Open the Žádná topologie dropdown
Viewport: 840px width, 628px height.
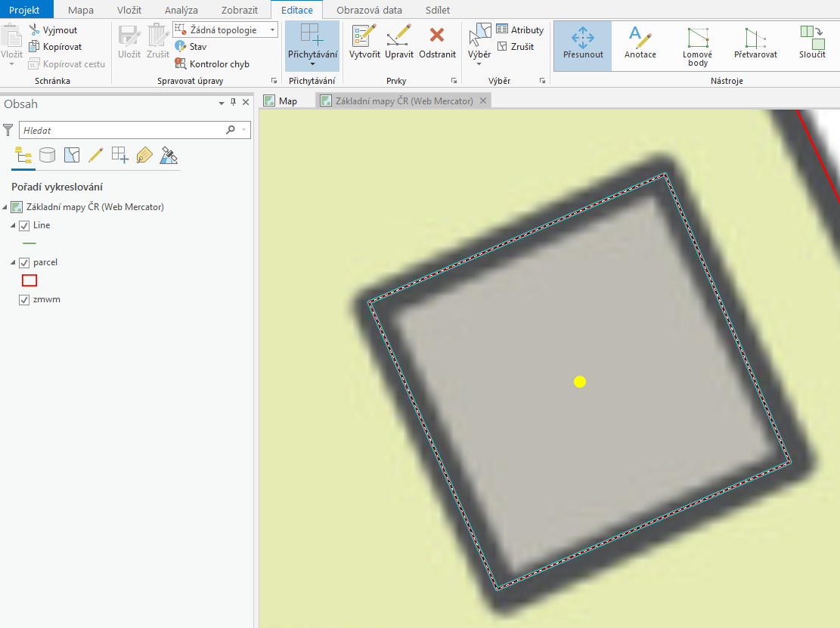tap(225, 30)
